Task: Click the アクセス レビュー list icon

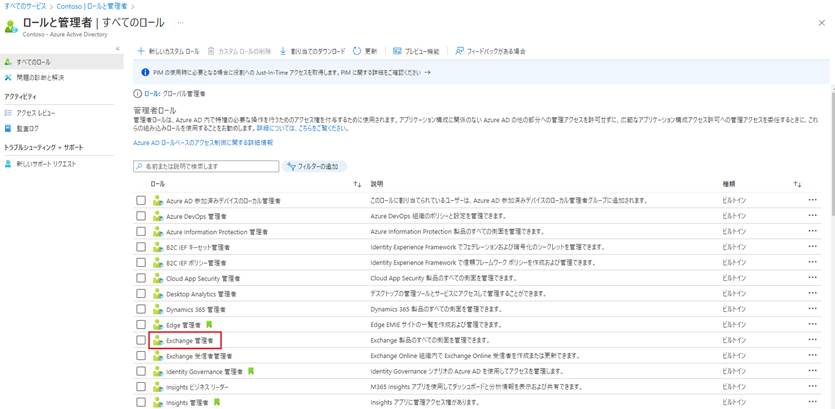Action: tap(7, 113)
